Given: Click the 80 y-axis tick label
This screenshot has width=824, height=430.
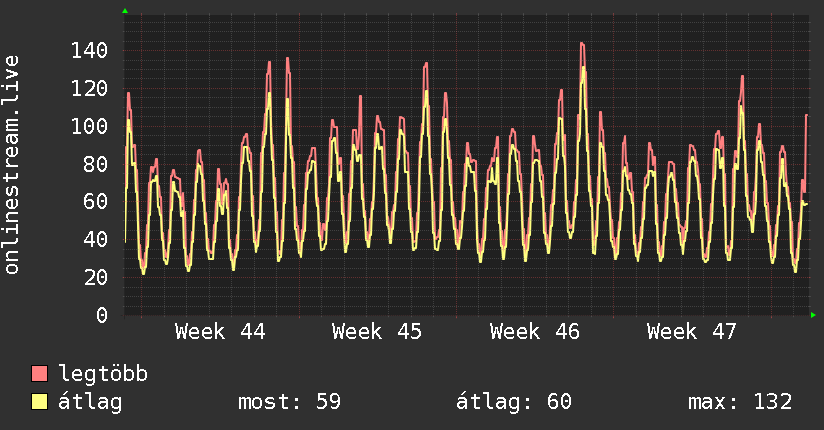Looking at the screenshot, I should 96,165.
